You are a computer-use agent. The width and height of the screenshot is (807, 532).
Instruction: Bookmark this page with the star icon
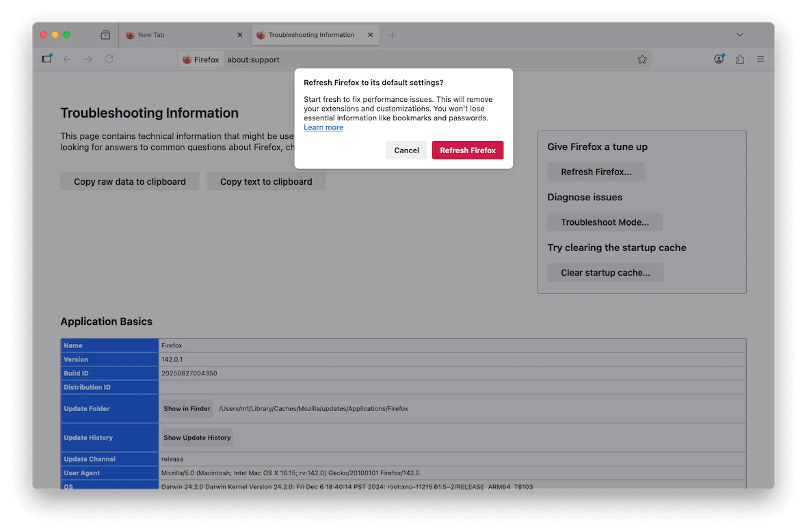coord(641,59)
